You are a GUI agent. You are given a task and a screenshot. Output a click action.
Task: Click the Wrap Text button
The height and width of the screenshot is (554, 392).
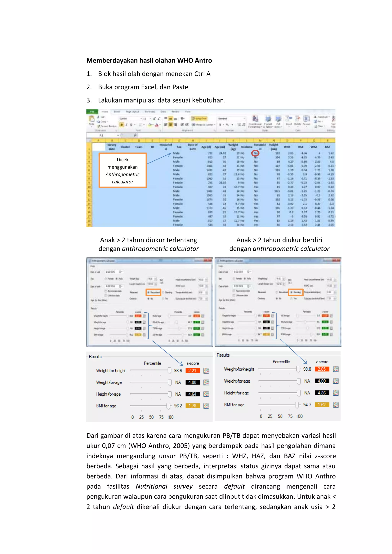tap(199, 118)
